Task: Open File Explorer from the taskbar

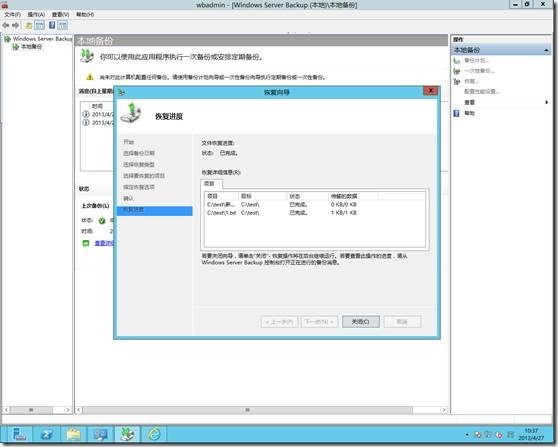Action: point(74,435)
